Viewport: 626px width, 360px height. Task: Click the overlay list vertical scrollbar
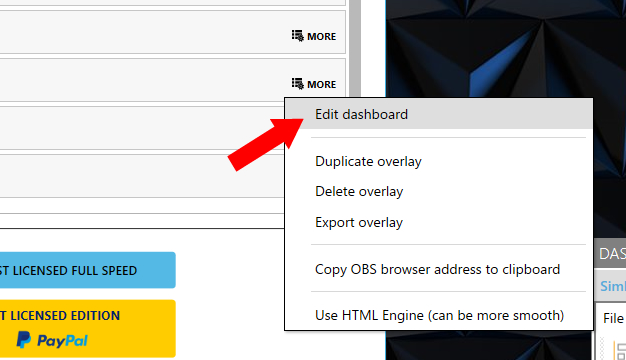(355, 48)
